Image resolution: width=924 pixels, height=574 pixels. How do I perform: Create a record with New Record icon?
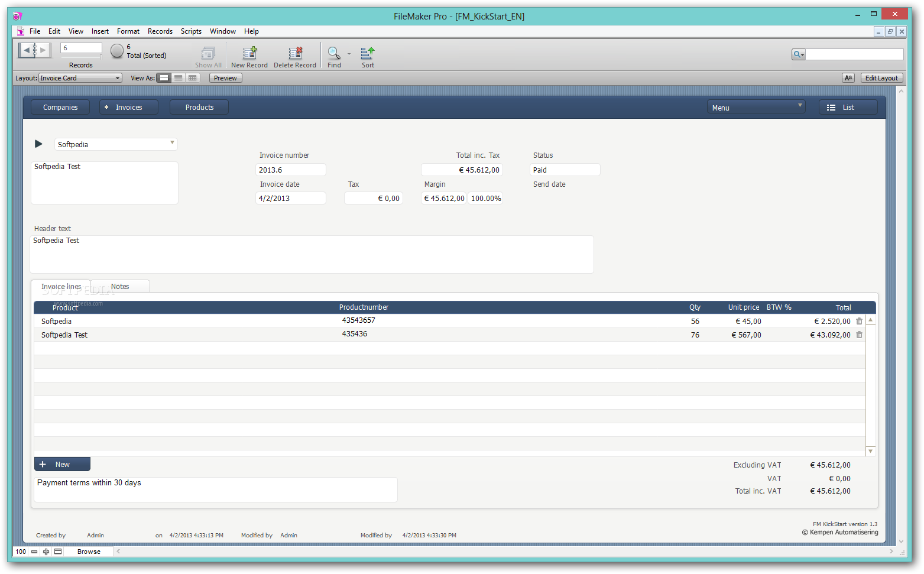(249, 53)
